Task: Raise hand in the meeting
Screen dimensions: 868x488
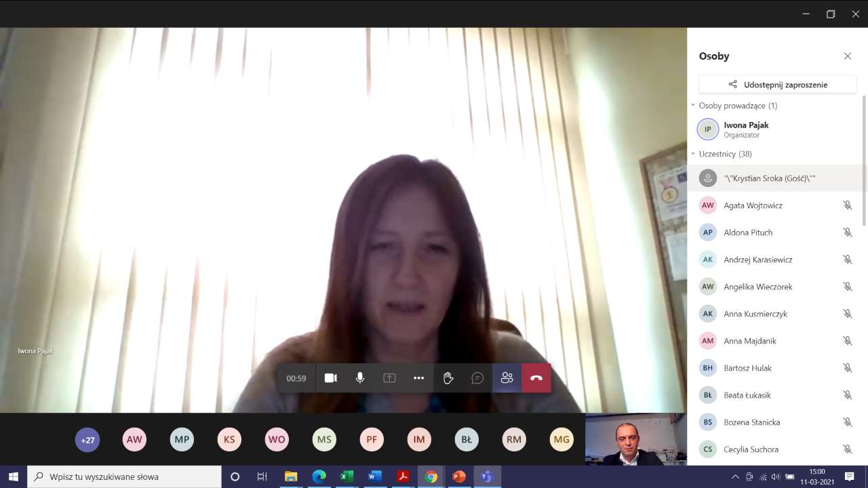Action: (448, 378)
